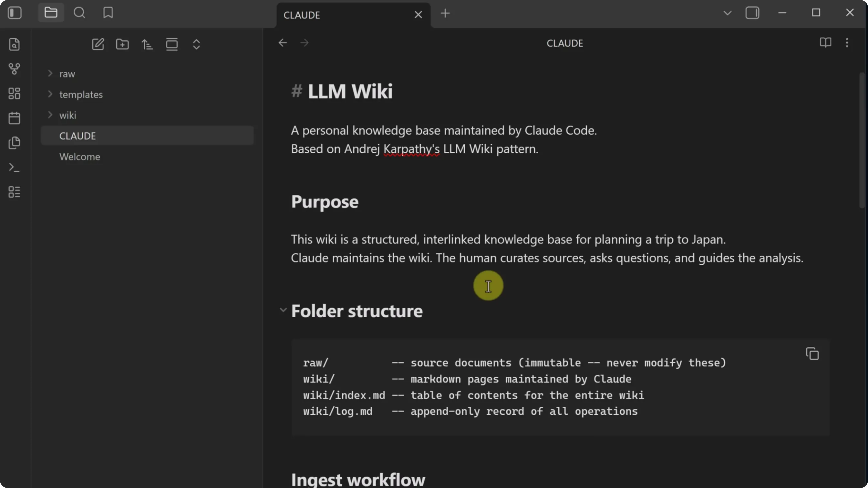Click the misspelled word Karpathy's
The image size is (868, 488).
tap(411, 149)
